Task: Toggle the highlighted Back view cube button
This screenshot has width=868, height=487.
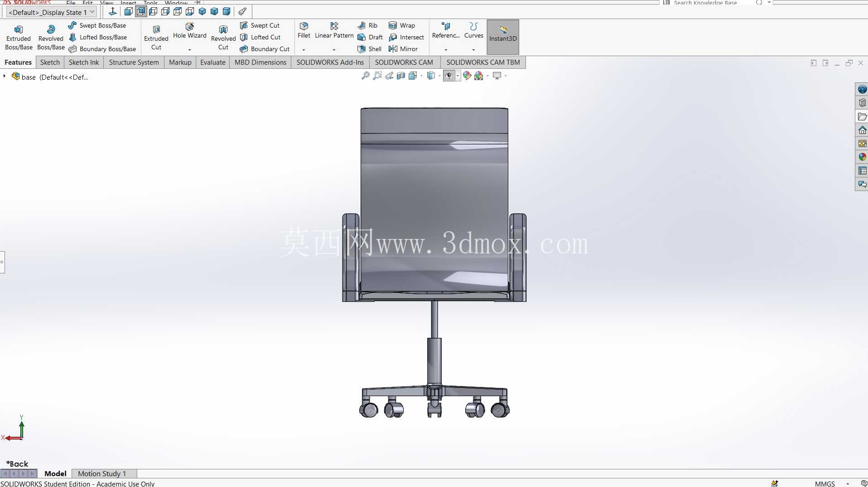Action: [141, 11]
